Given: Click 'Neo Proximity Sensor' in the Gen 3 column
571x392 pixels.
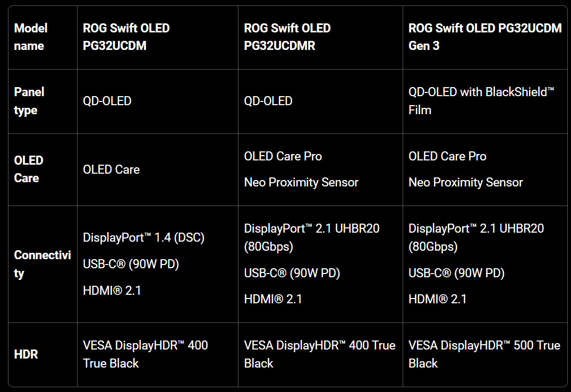Looking at the screenshot, I should tap(466, 182).
